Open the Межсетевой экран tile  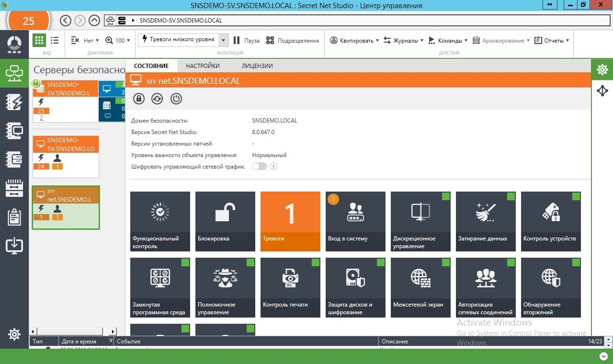420,287
